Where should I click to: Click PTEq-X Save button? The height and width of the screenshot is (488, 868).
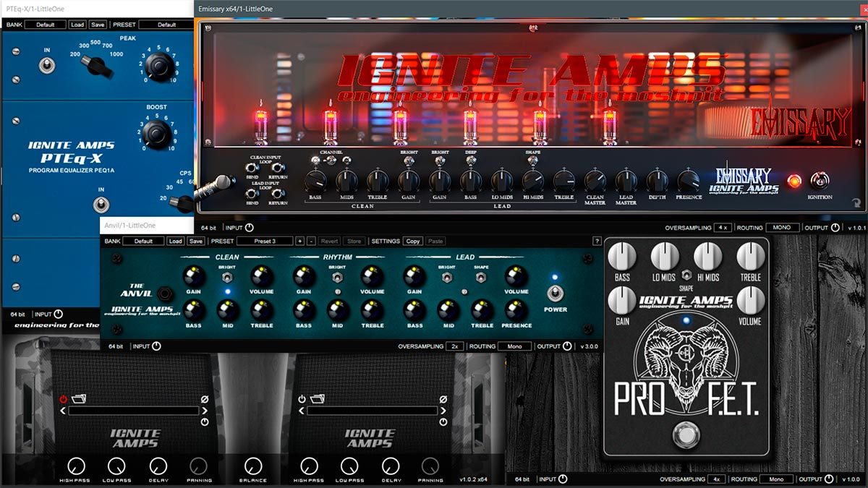[x=98, y=25]
